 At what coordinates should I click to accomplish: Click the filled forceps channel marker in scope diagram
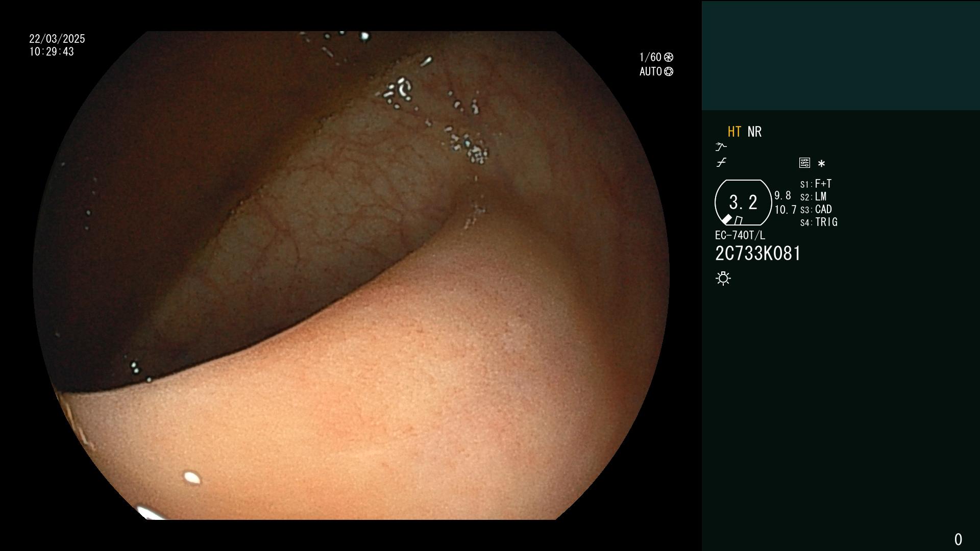727,219
